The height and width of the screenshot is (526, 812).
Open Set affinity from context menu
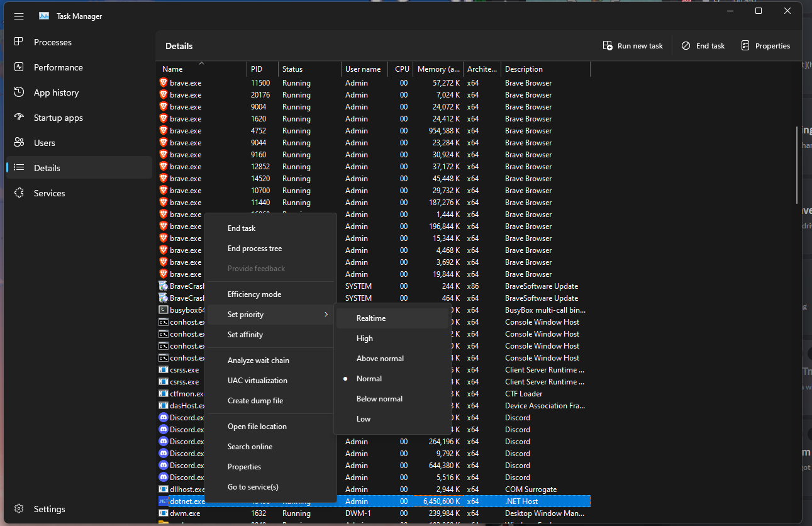(270, 335)
